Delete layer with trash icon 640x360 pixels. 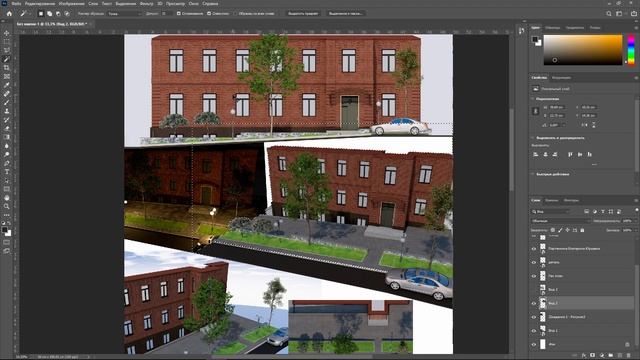point(629,356)
